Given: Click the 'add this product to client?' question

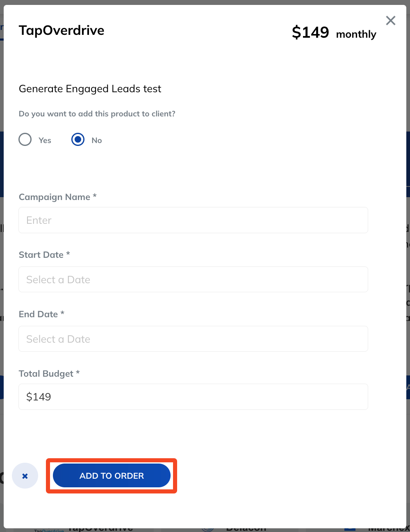Looking at the screenshot, I should (97, 114).
